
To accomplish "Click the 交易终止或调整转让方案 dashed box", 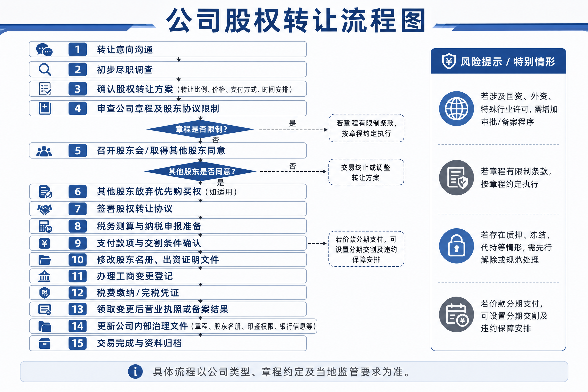I will click(366, 172).
